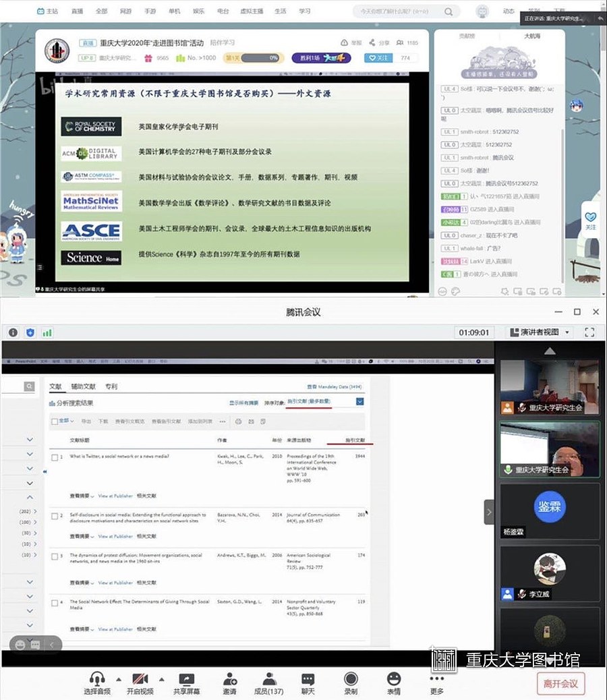The image size is (607, 700).
Task: Open the 排序对象 sort dropdown arrow
Action: click(360, 402)
